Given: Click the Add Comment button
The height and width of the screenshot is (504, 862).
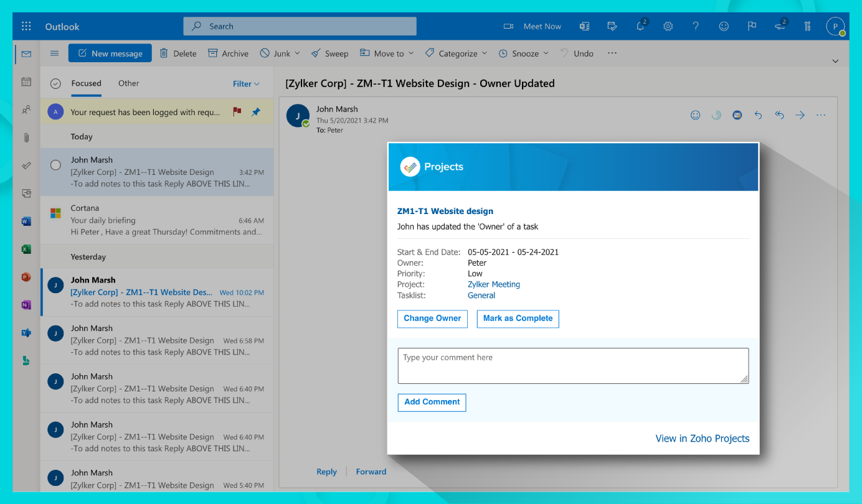Looking at the screenshot, I should coord(432,403).
